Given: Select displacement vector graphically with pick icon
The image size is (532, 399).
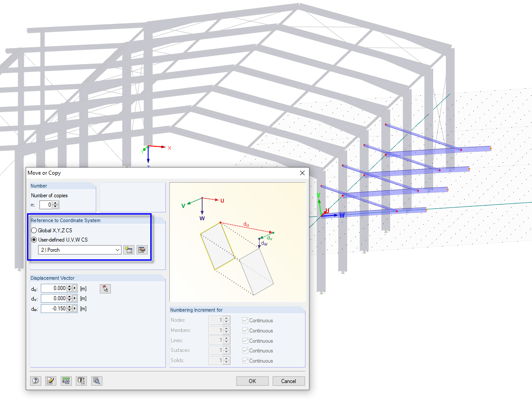Looking at the screenshot, I should point(105,288).
